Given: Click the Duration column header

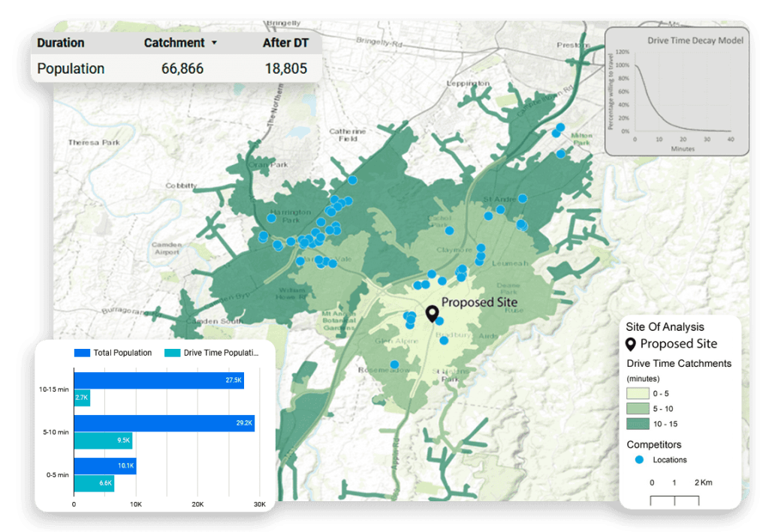Looking at the screenshot, I should (61, 43).
